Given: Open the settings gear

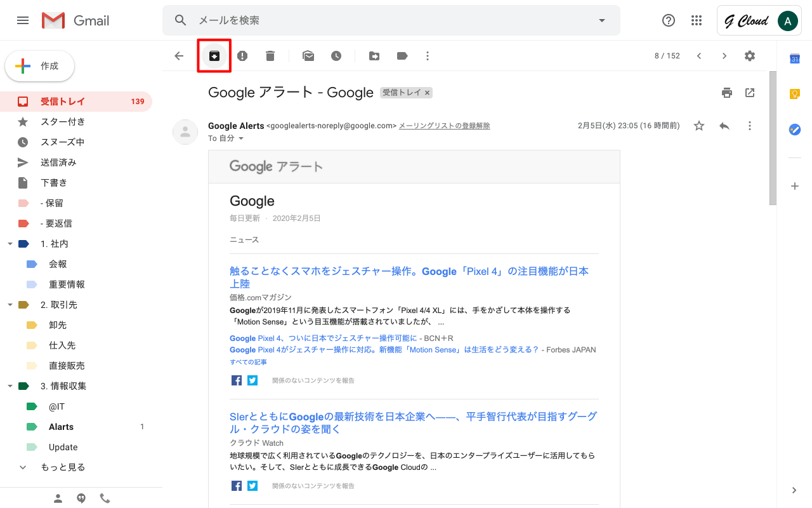Looking at the screenshot, I should coord(750,56).
